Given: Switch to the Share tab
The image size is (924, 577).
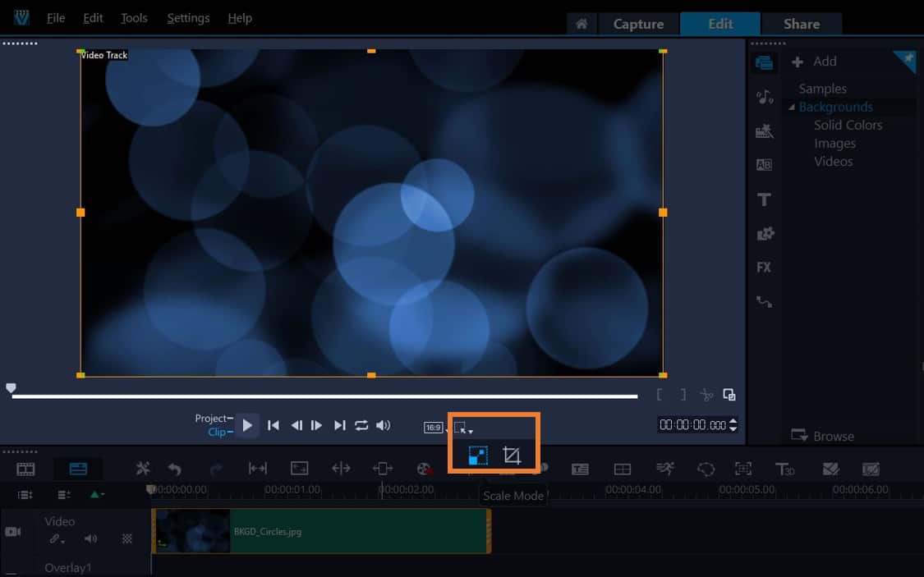Looking at the screenshot, I should point(802,24).
